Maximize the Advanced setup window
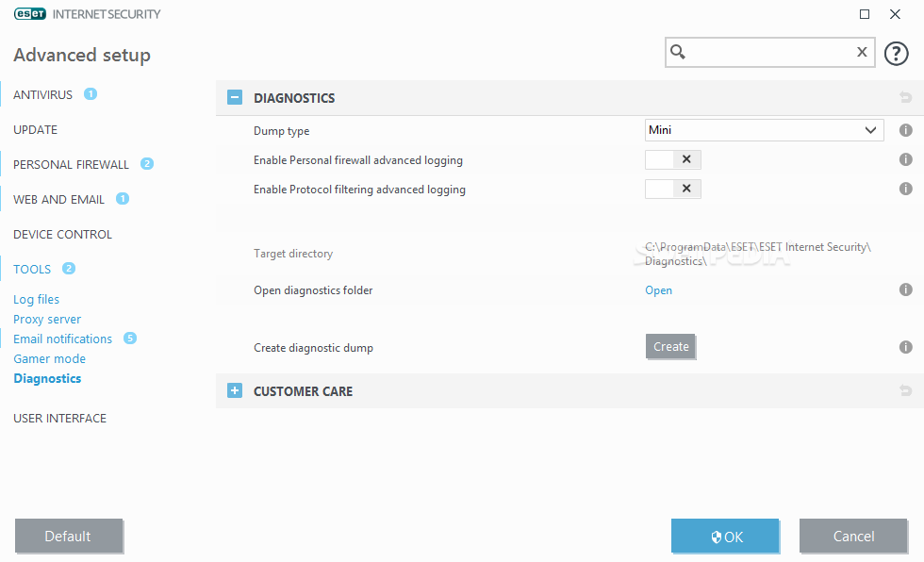924x562 pixels. (865, 14)
